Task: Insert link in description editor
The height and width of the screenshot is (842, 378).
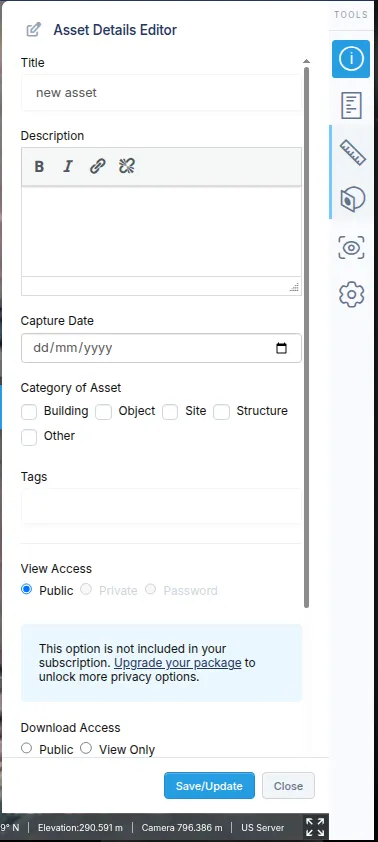Action: tap(97, 166)
